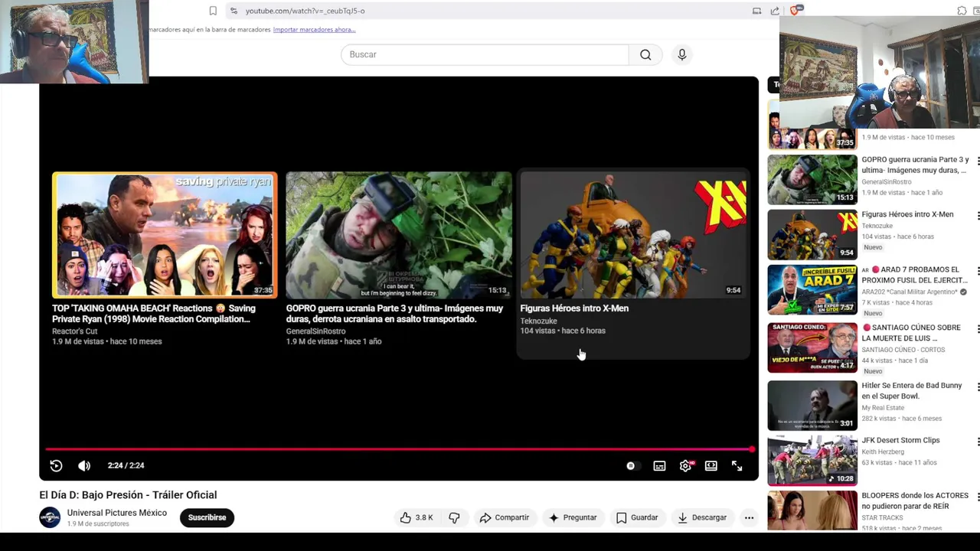Click the end-screen Figuras Héroes intro X-Men title
The image size is (980, 551).
coord(574,308)
